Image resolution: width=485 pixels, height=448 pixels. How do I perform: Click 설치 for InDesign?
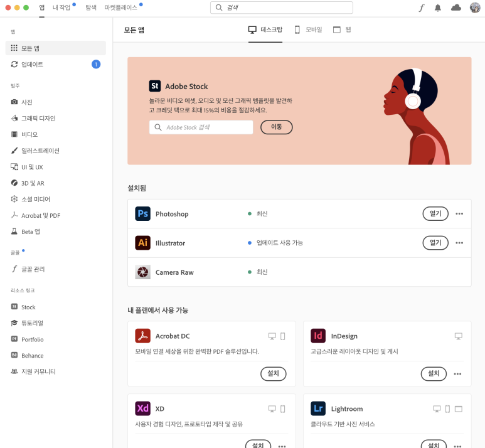(x=434, y=374)
